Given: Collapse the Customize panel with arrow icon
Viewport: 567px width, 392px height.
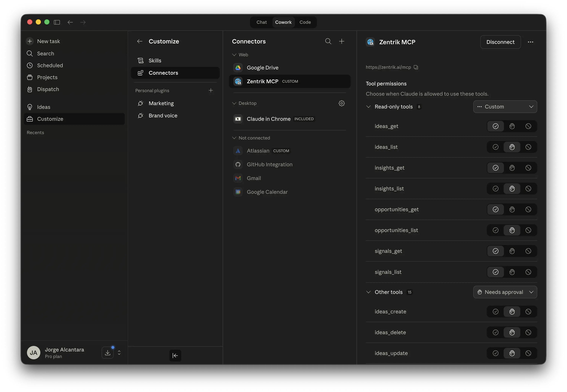Looking at the screenshot, I should 175,355.
